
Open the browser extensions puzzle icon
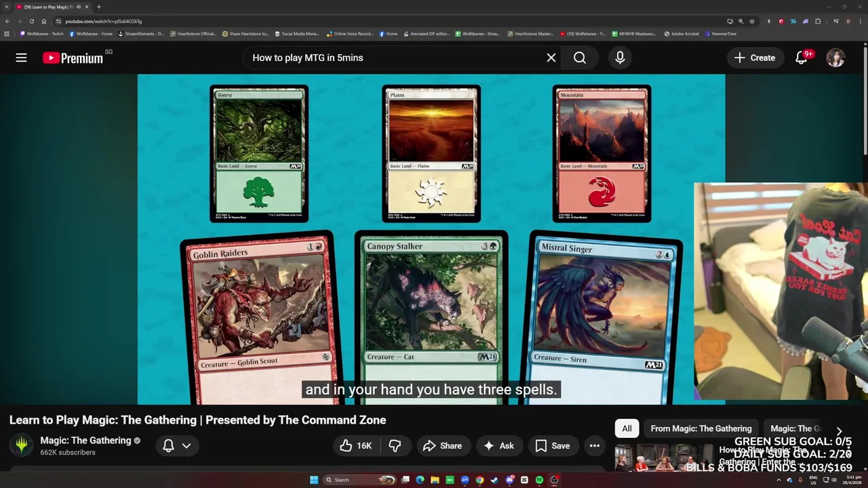[818, 21]
